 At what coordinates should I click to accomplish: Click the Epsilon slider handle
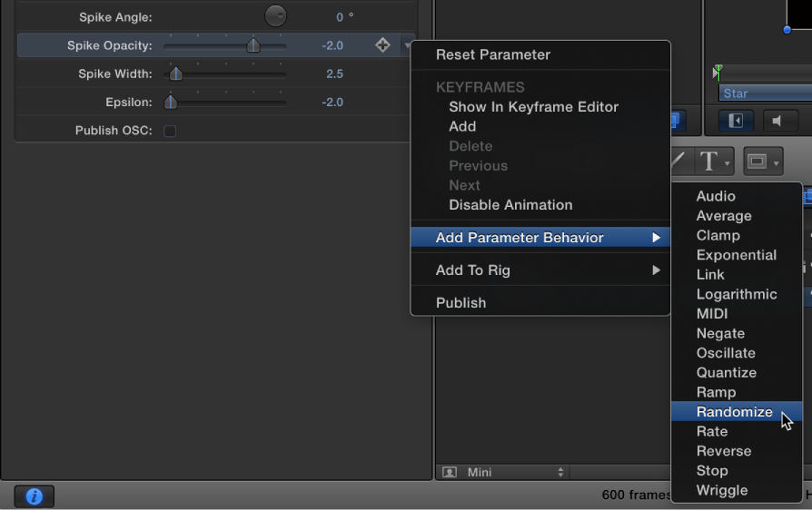point(171,102)
